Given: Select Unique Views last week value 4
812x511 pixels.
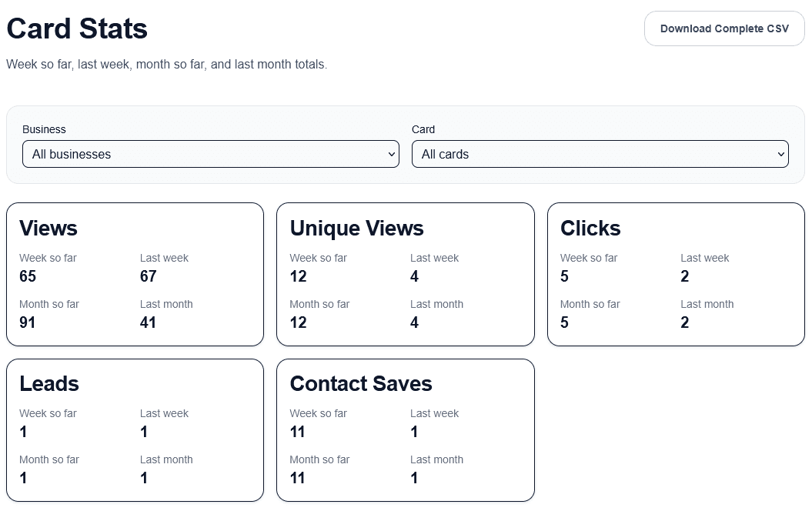Looking at the screenshot, I should coord(414,276).
